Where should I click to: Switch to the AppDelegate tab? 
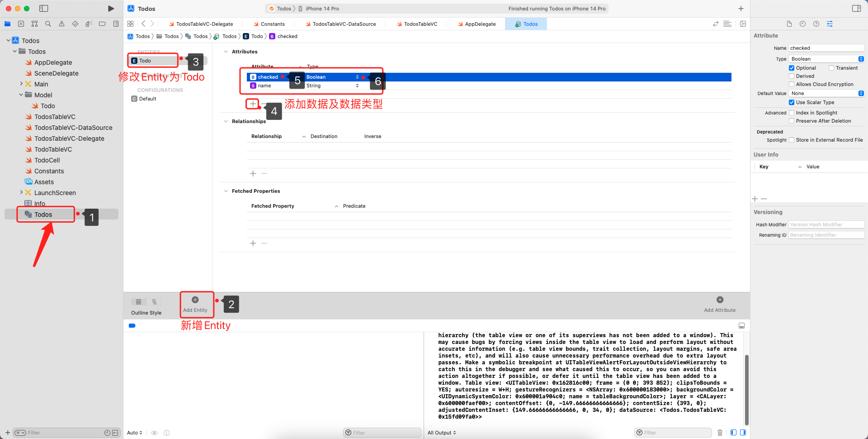click(476, 24)
